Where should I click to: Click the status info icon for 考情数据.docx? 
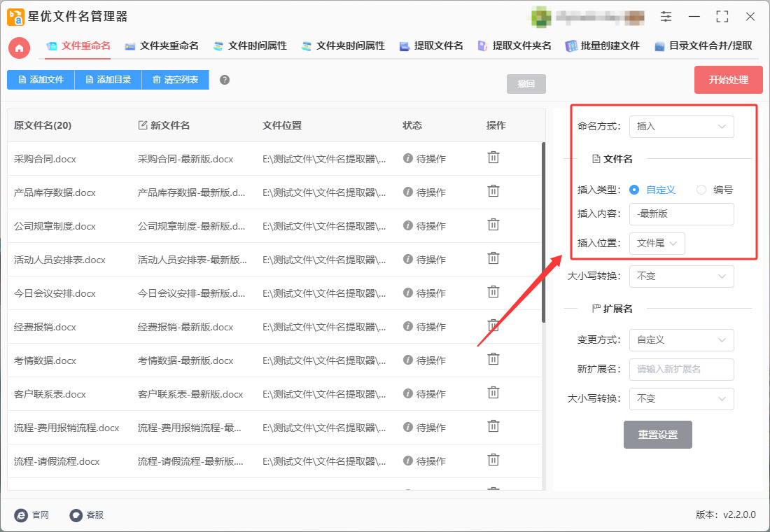click(x=407, y=360)
